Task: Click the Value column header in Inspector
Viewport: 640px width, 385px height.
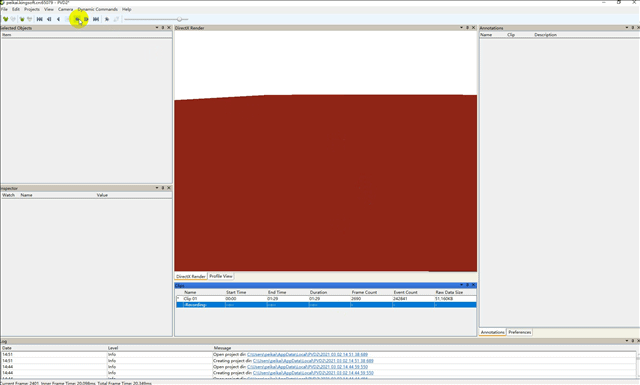Action: [102, 195]
